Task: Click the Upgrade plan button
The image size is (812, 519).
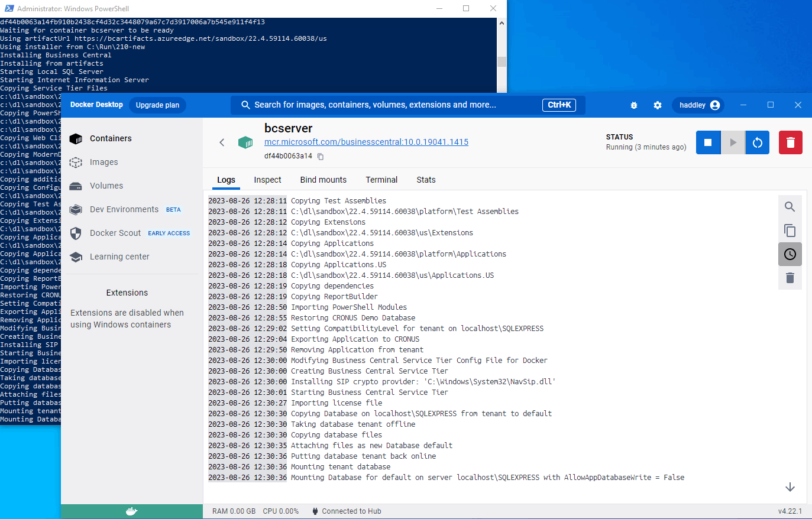Action: click(x=157, y=105)
